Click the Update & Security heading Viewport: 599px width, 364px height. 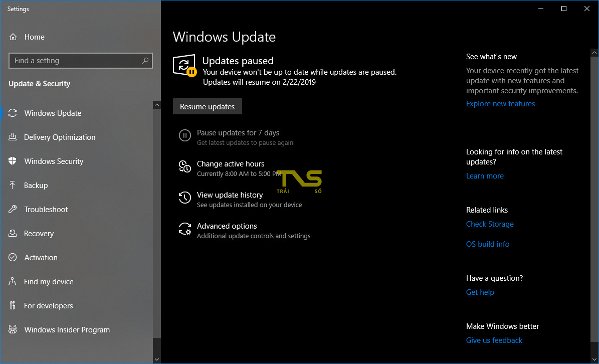pyautogui.click(x=39, y=84)
